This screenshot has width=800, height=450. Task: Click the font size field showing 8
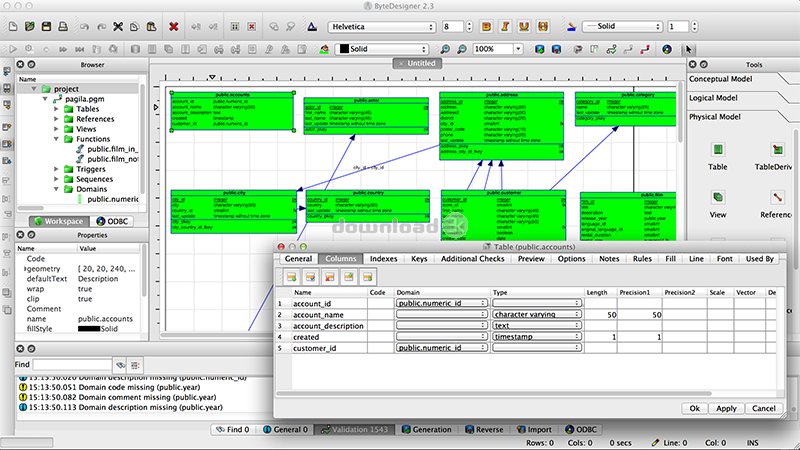click(453, 27)
